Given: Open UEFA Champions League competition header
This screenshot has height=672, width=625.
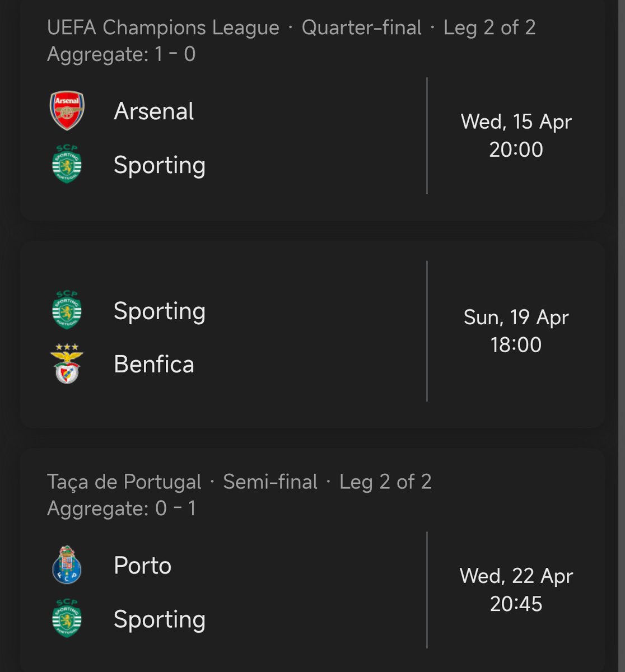Looking at the screenshot, I should point(163,27).
